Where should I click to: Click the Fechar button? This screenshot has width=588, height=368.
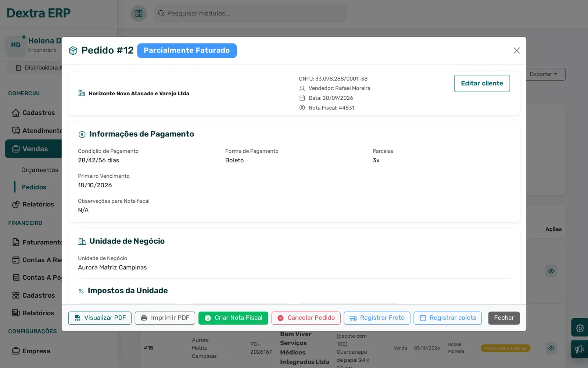tap(504, 318)
